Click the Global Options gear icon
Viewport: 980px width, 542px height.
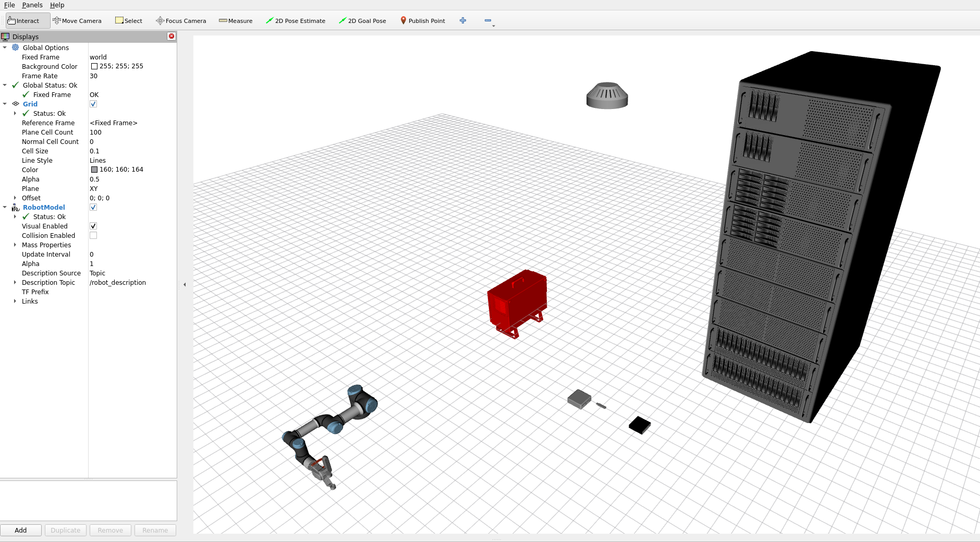click(16, 47)
